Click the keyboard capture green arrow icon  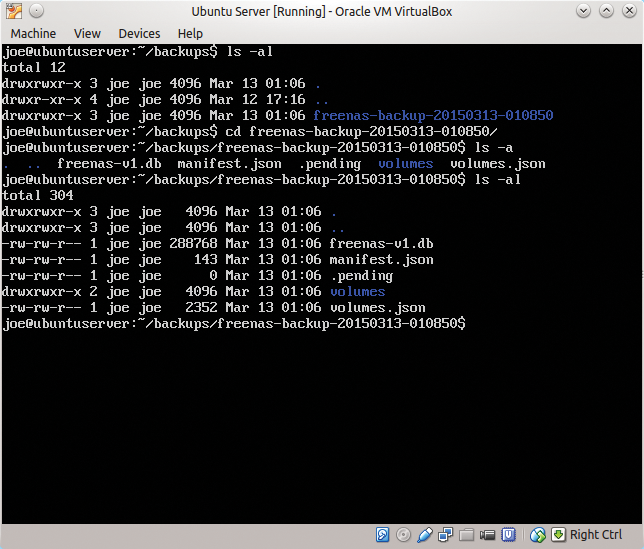(x=559, y=535)
